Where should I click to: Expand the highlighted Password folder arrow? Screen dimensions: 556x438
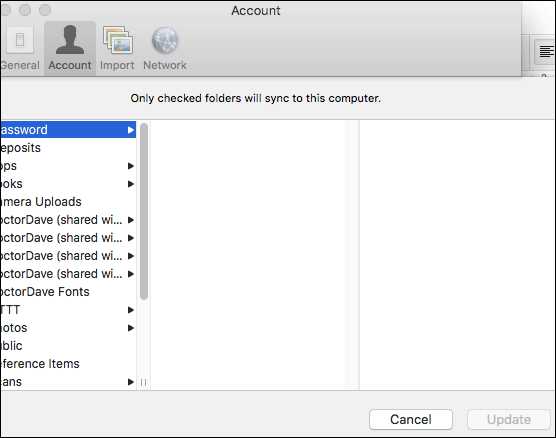[131, 130]
